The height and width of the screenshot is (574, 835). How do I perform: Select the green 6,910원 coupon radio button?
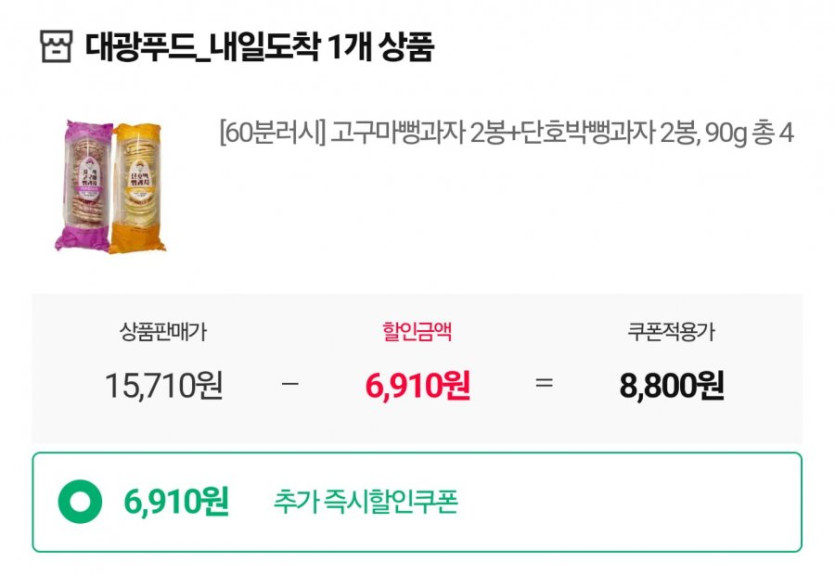81,502
